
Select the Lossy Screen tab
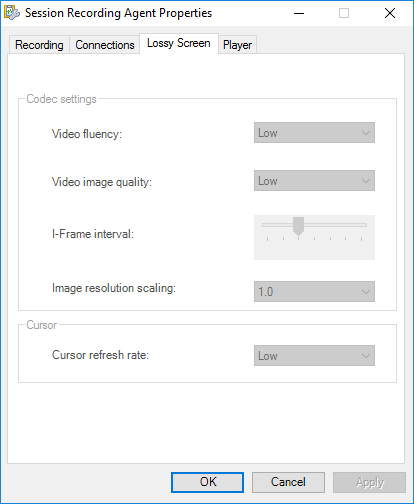coord(179,43)
